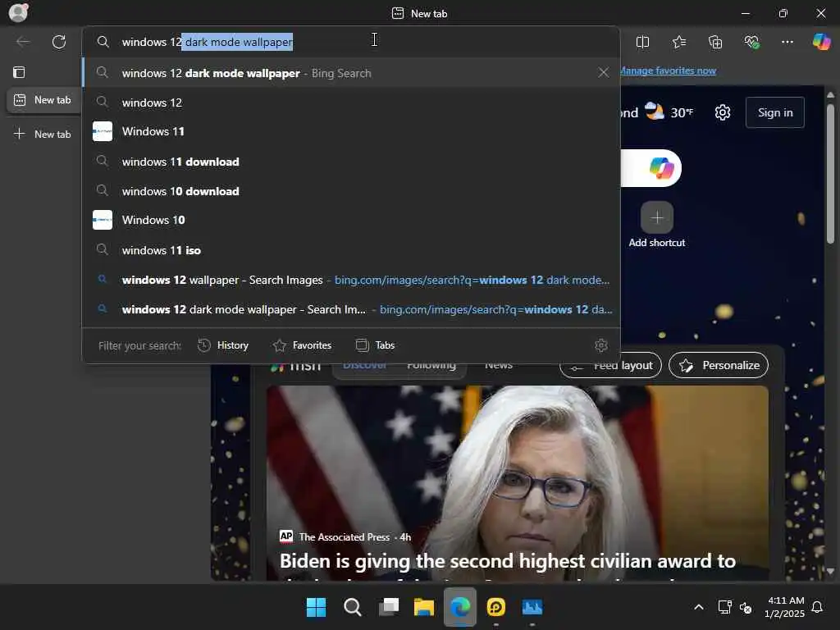
Task: Toggle the vertical tabs pane icon
Action: pyautogui.click(x=19, y=72)
